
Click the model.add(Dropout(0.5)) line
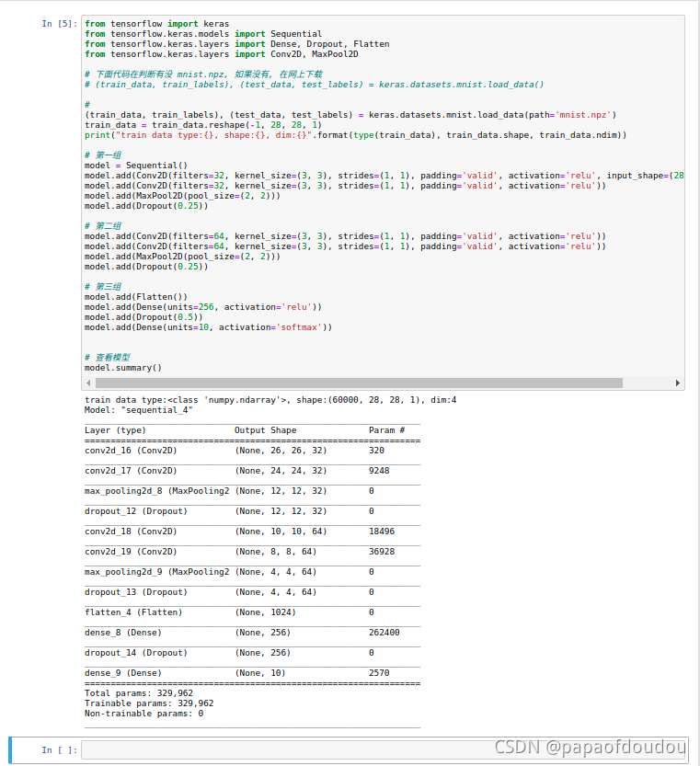coord(143,317)
